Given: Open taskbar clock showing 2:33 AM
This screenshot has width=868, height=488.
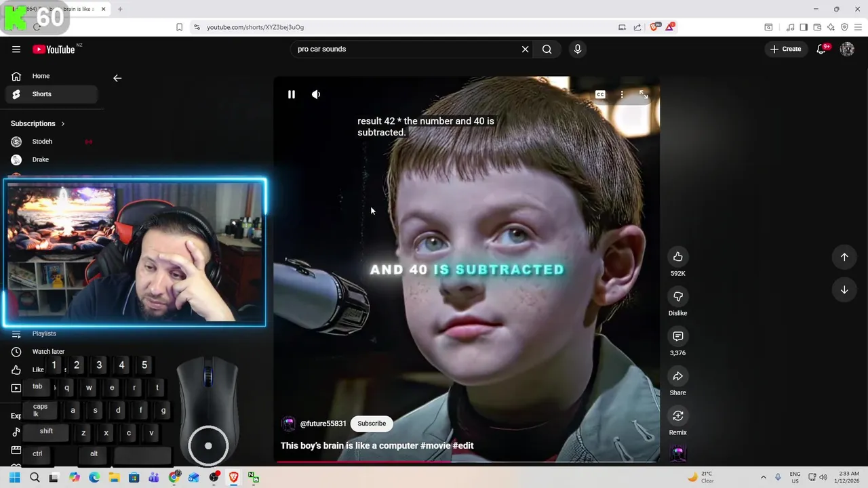Looking at the screenshot, I should [848, 477].
